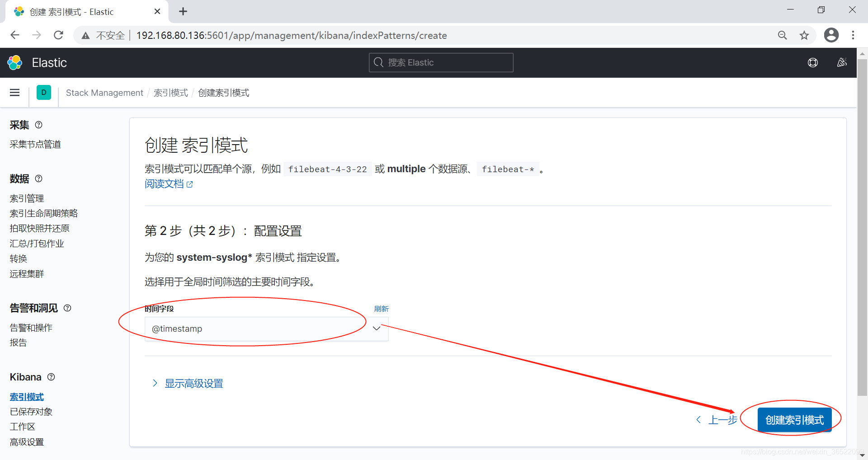The height and width of the screenshot is (460, 868).
Task: Click the insecure site warning icon
Action: click(x=85, y=36)
